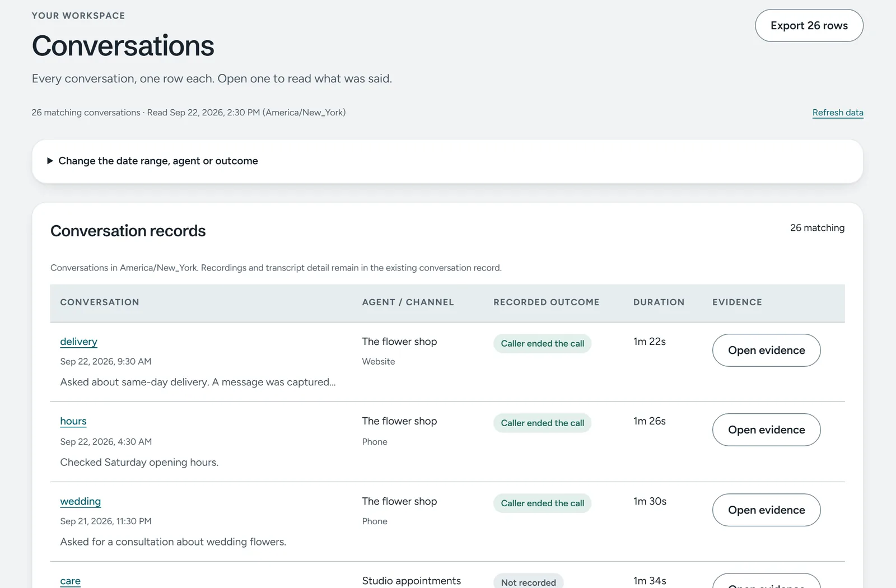Click the "1m 26s" duration value
The height and width of the screenshot is (588, 896).
coord(650,421)
